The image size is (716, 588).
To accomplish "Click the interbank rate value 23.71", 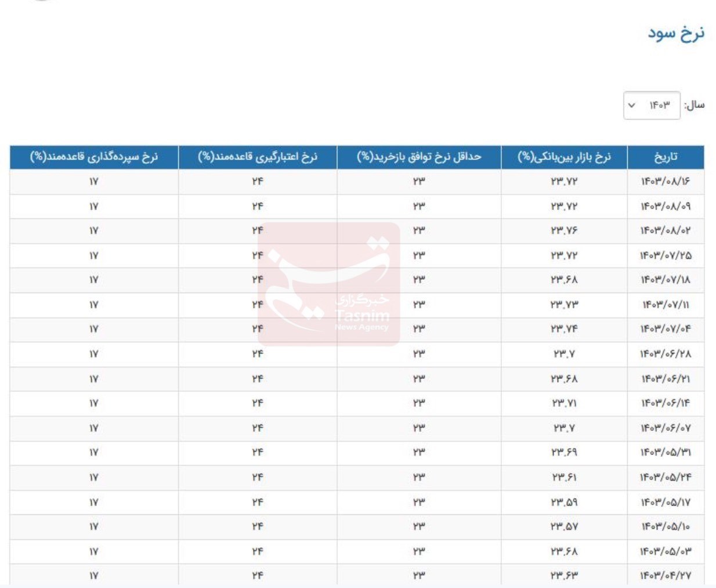I will (x=564, y=403).
